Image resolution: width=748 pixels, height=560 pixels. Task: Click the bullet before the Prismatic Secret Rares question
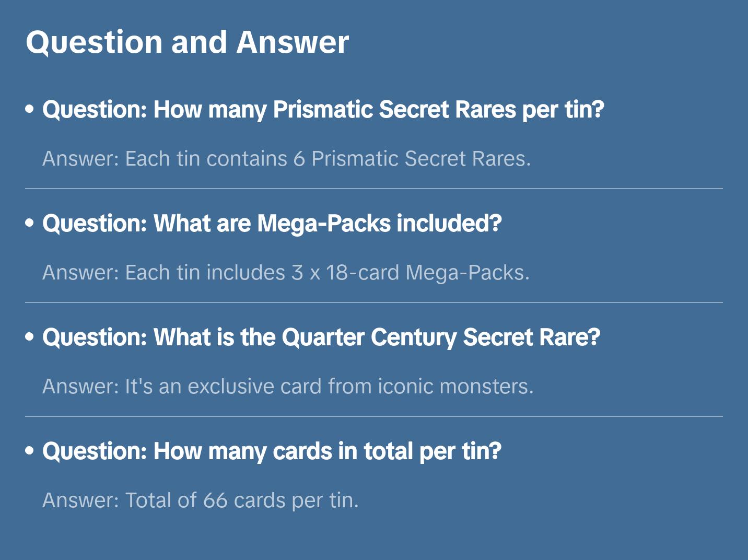(30, 109)
